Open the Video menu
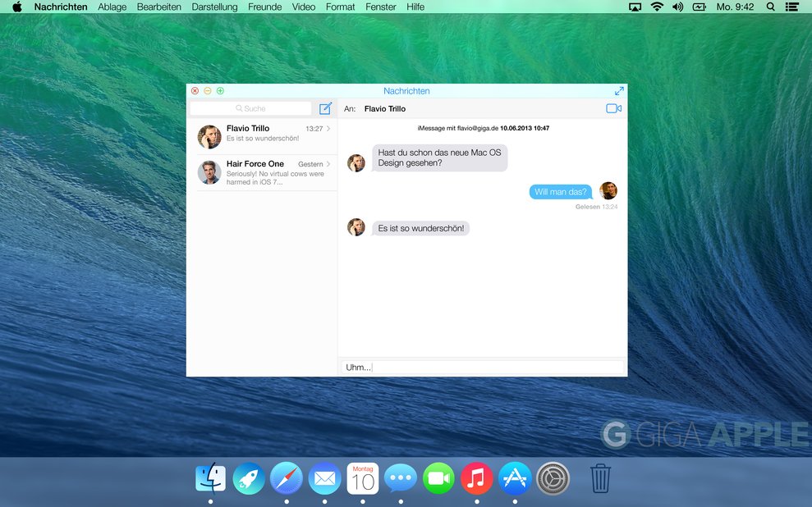Screen dimensions: 812x507 [x=304, y=7]
